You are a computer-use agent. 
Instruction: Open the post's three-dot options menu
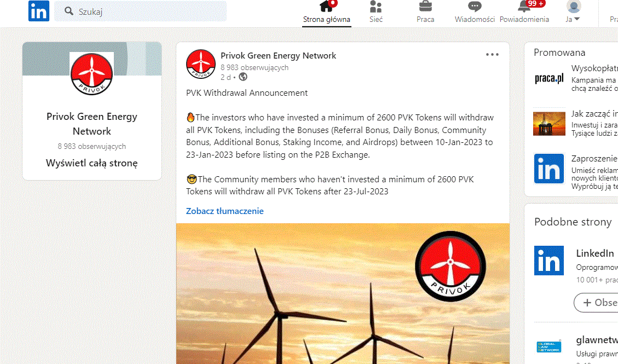pos(492,55)
